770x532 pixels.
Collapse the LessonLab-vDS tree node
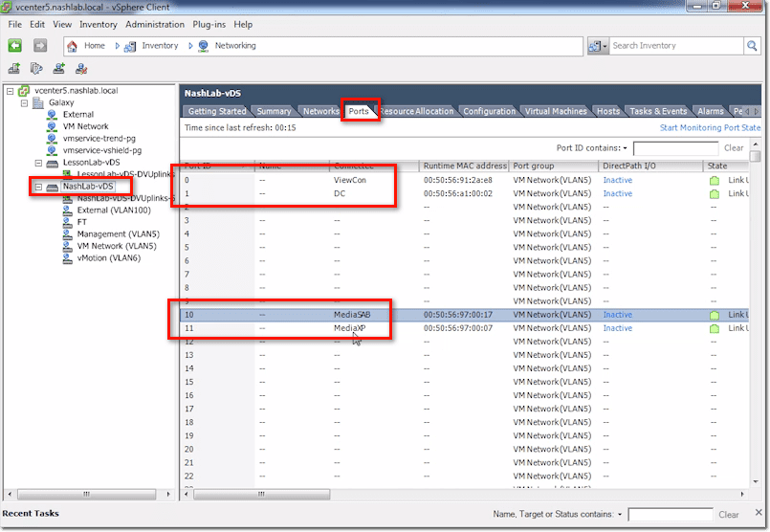click(x=38, y=163)
